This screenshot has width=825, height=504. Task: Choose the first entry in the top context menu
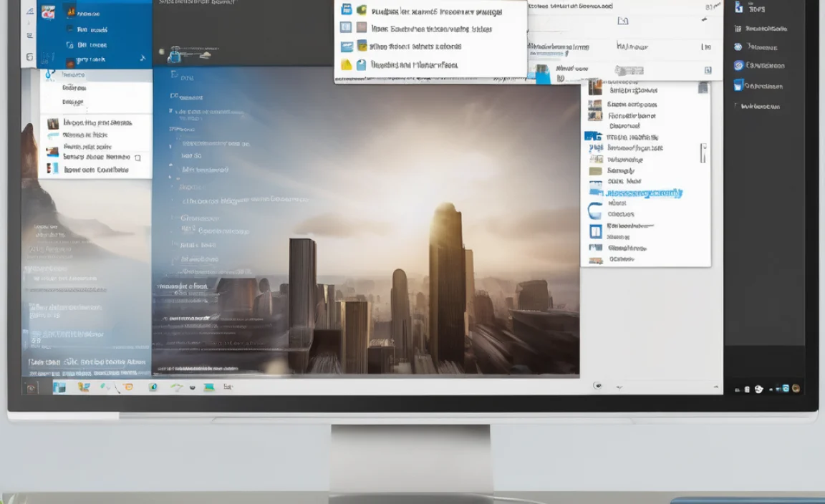pyautogui.click(x=430, y=10)
